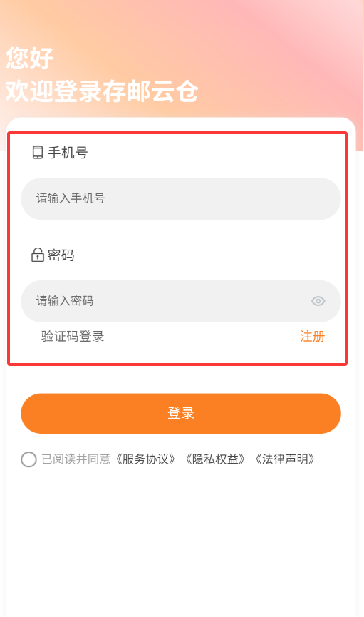Click the 手机号 field label
The image size is (364, 617).
click(x=68, y=152)
